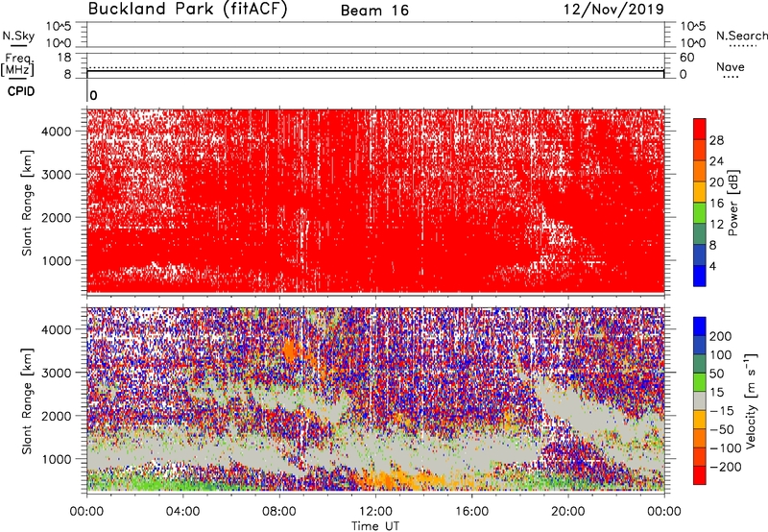Select the N.Sky legend label
Image resolution: width=768 pixels, height=532 pixels.
[18, 36]
